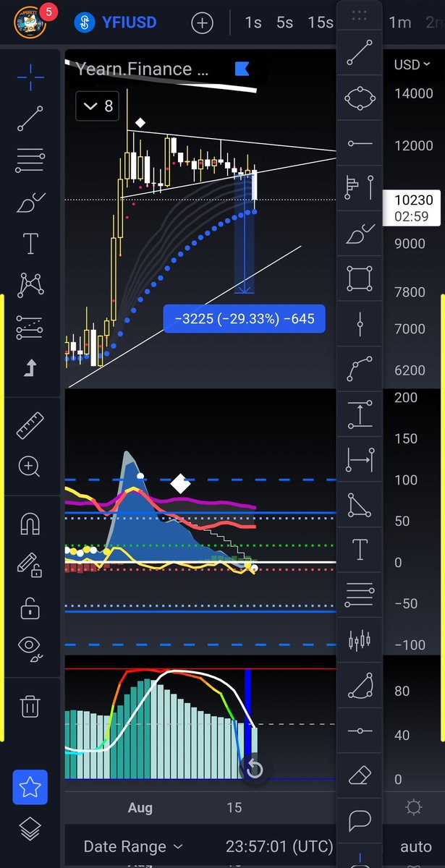The image size is (445, 868).
Task: Toggle magnet mode
Action: tap(30, 523)
